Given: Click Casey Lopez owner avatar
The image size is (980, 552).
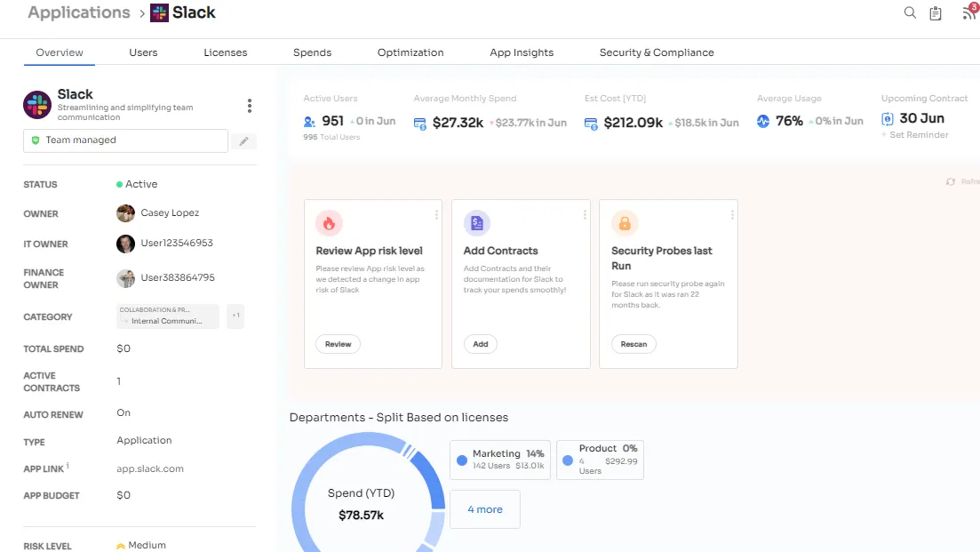Looking at the screenshot, I should coord(125,213).
